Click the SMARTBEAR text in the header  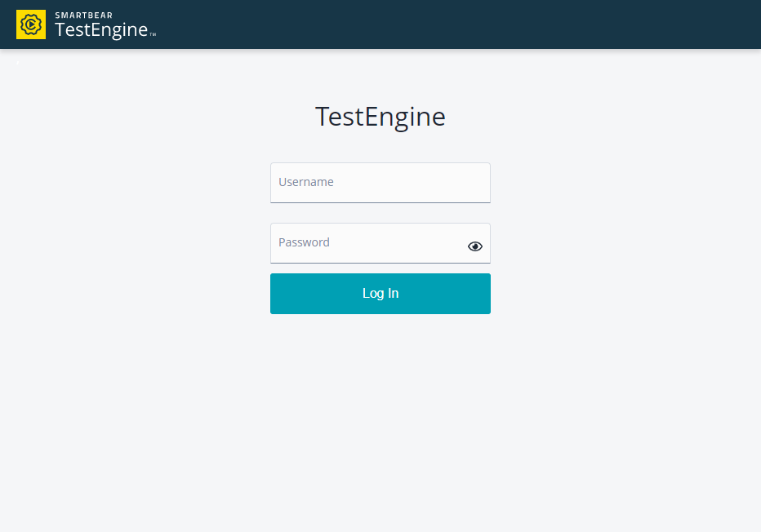pyautogui.click(x=83, y=16)
